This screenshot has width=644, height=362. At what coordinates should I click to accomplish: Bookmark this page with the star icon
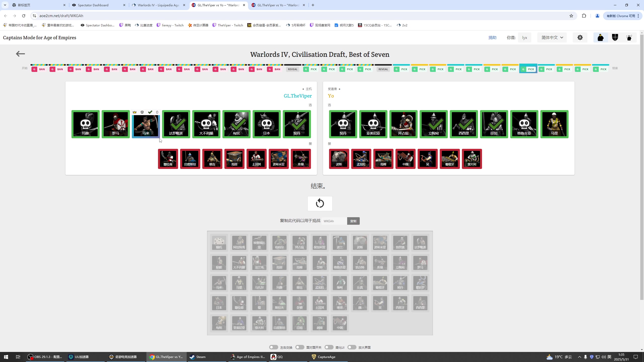click(571, 16)
